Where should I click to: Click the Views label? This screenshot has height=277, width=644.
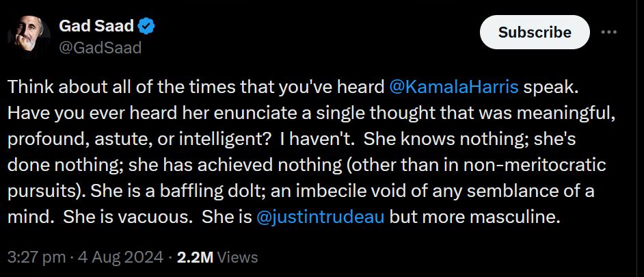point(239,257)
